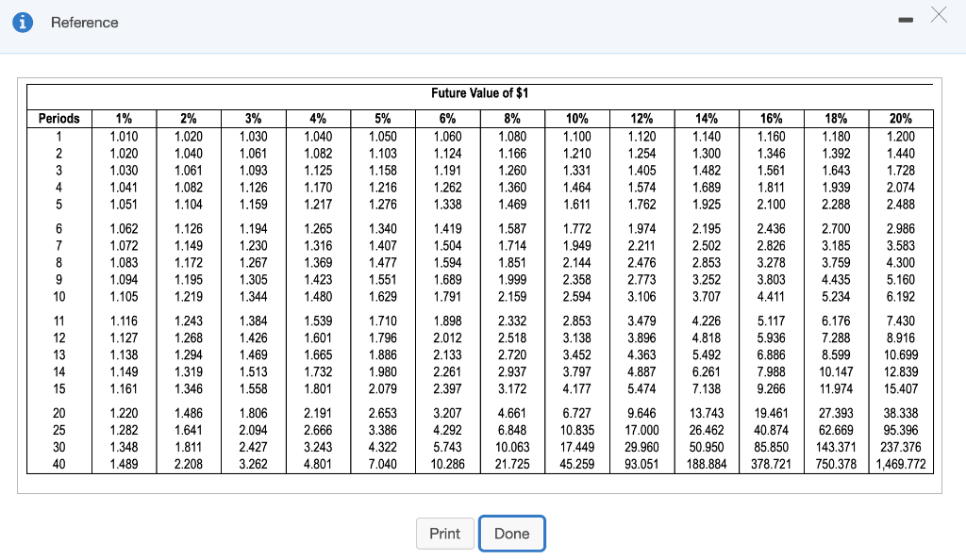Click value 21.725 in the 8% column

(512, 464)
